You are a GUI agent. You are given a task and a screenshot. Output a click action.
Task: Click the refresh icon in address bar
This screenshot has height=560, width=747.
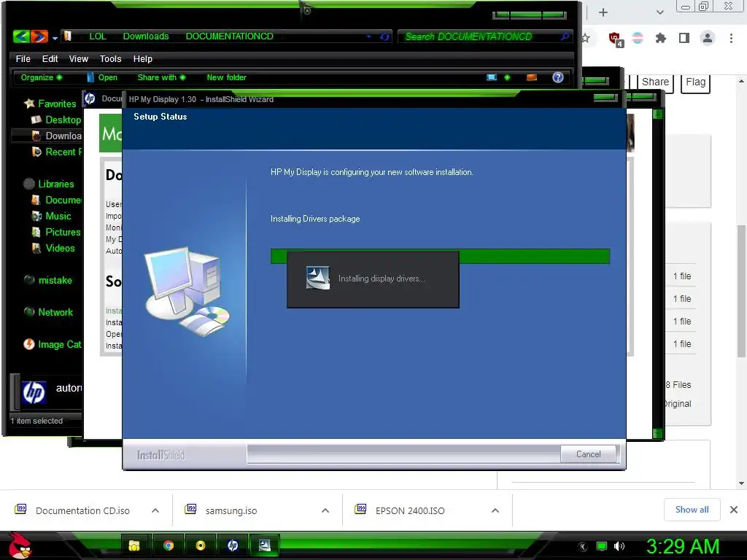coord(384,36)
